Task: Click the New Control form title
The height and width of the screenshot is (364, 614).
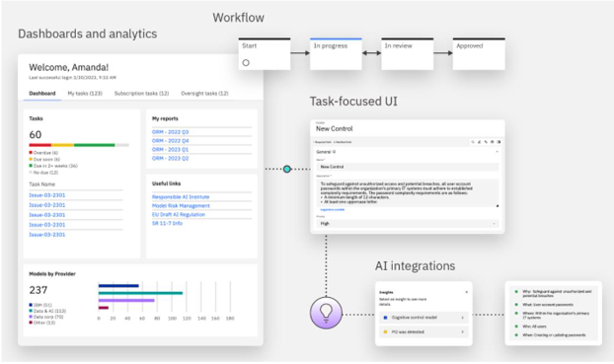Action: point(334,129)
